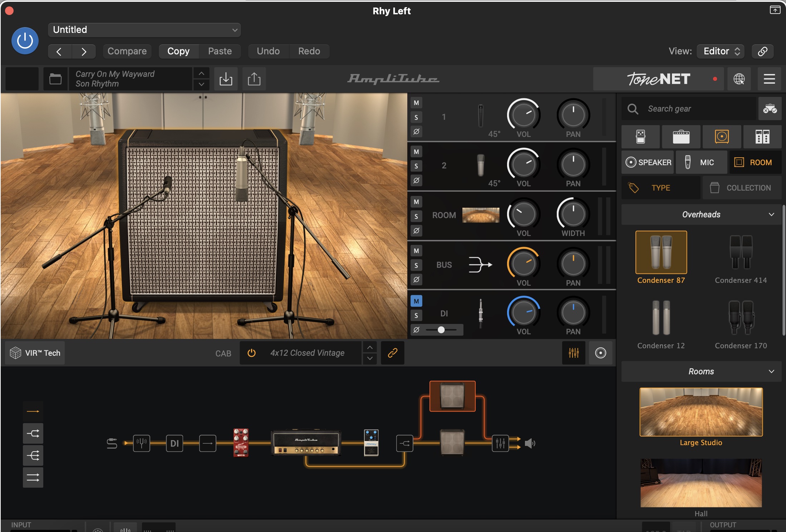Select previous cabinet model arrow
This screenshot has height=532, width=786.
370,347
